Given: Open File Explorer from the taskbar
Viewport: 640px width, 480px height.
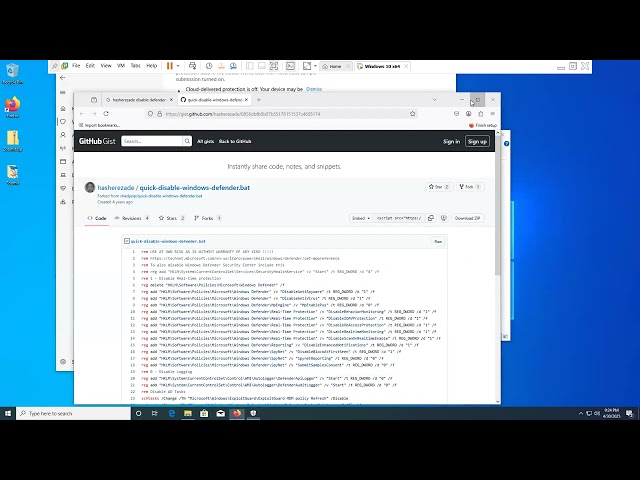Looking at the screenshot, I should tap(188, 413).
